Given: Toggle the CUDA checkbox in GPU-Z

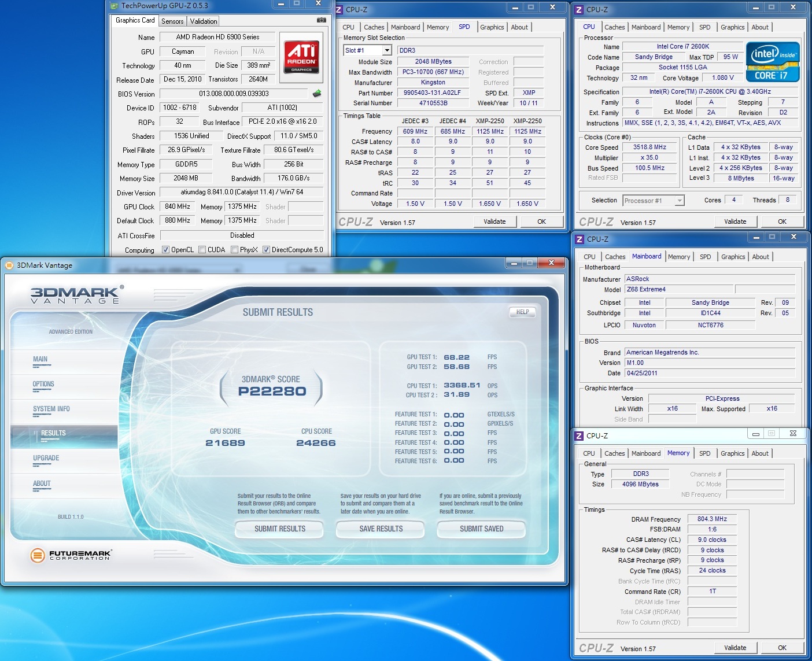Looking at the screenshot, I should point(202,250).
